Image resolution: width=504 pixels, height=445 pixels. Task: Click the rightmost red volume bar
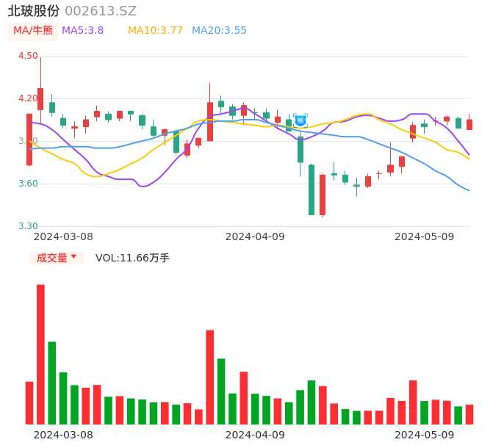469,414
